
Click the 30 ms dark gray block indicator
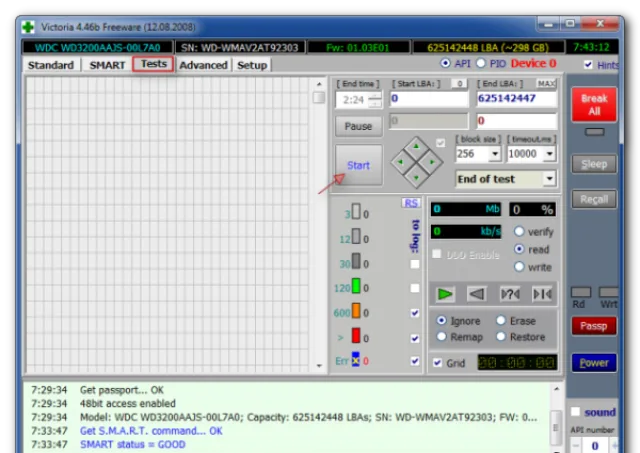(356, 261)
